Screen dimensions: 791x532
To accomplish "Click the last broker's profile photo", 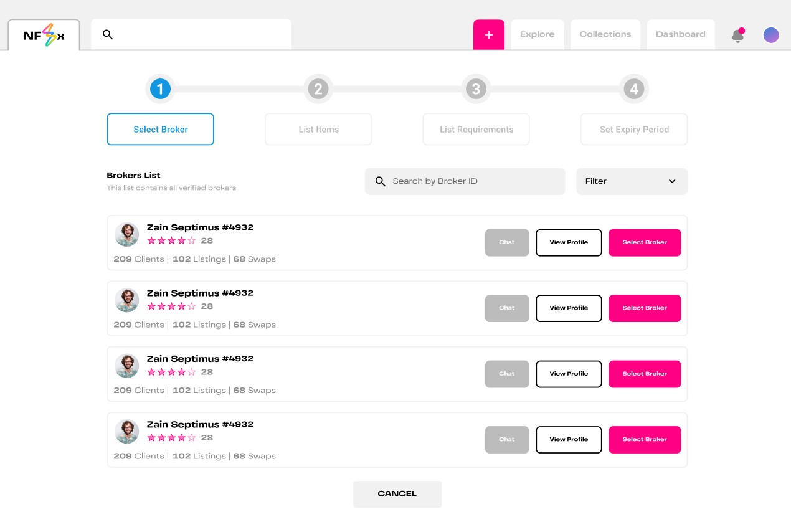I will 127,432.
